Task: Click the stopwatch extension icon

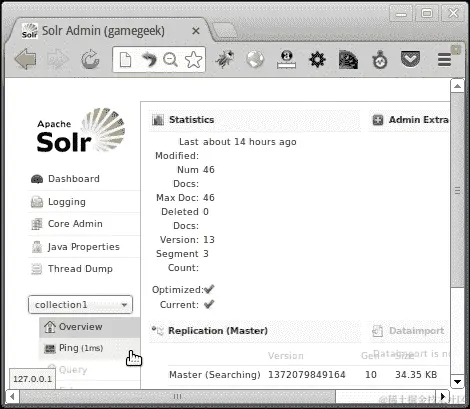Action: pos(380,60)
